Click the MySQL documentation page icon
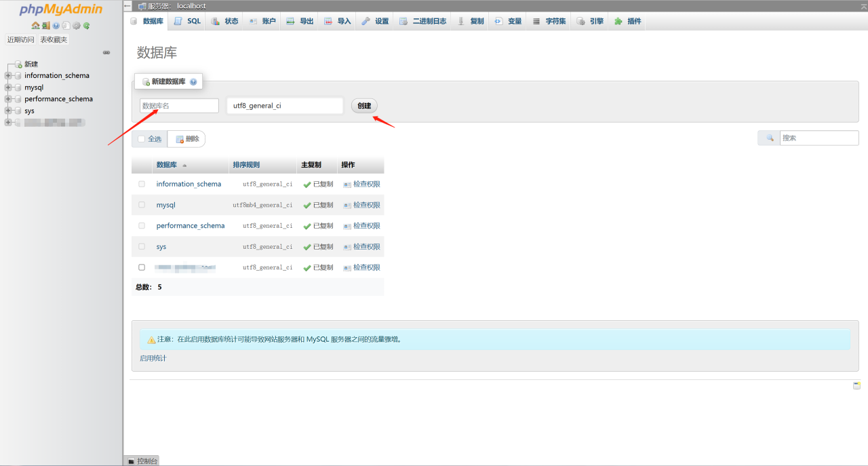The width and height of the screenshot is (868, 466). click(x=66, y=26)
